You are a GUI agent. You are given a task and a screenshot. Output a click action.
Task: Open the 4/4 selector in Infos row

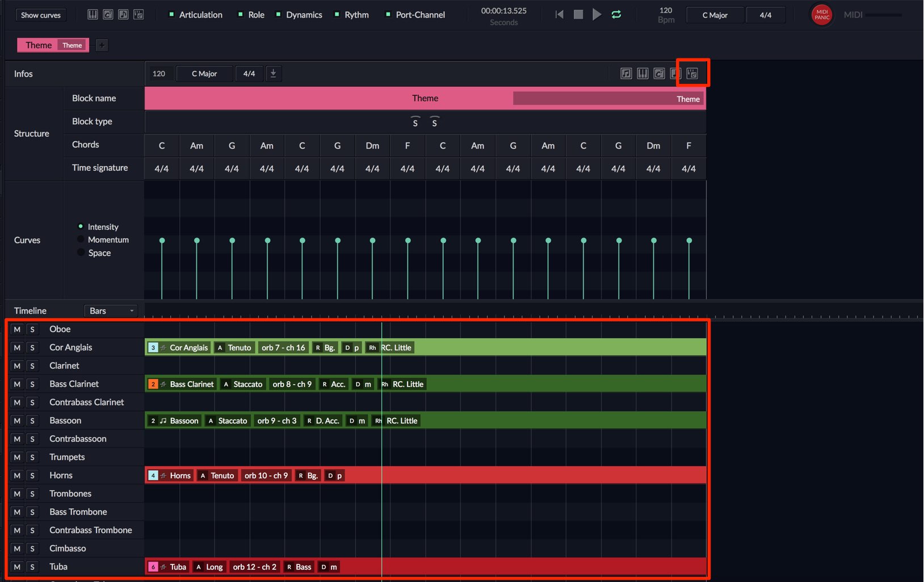click(249, 73)
